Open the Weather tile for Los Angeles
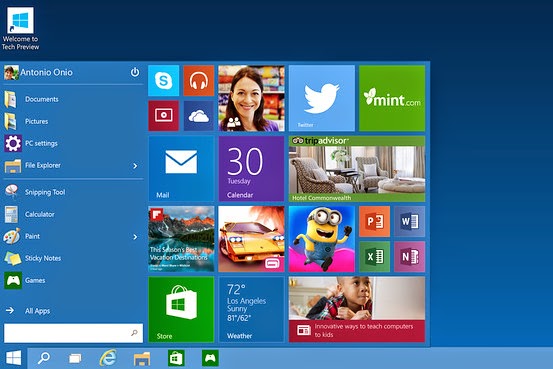This screenshot has width=553, height=369. pos(251,309)
